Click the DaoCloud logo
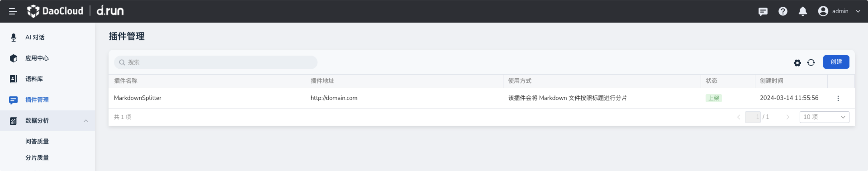Screen dimensions: 868x171 point(55,11)
